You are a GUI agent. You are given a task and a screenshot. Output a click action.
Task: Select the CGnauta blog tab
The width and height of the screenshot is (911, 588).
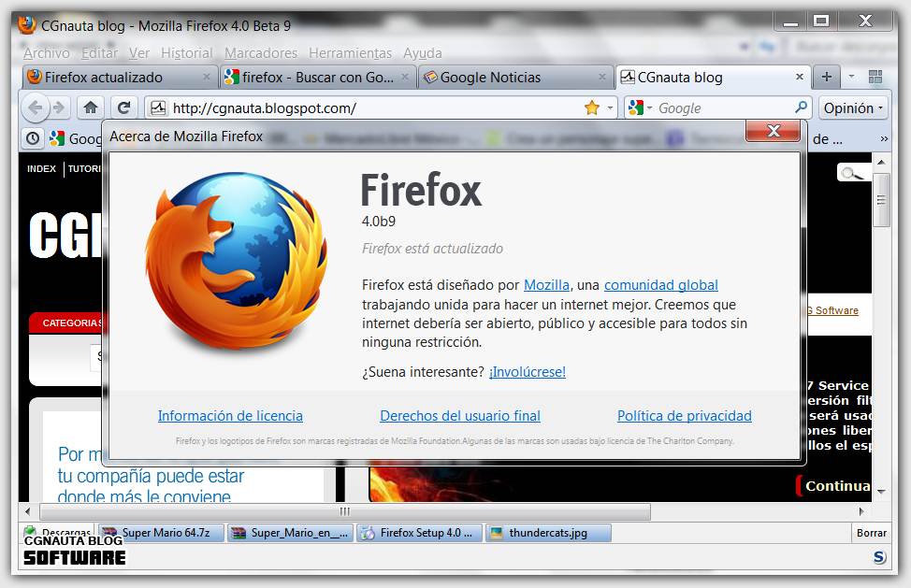coord(713,78)
